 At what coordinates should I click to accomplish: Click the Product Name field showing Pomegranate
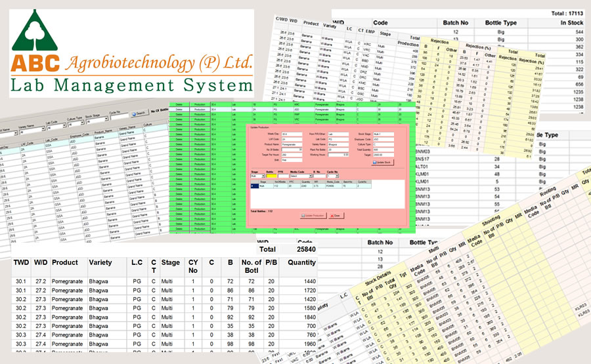[292, 144]
